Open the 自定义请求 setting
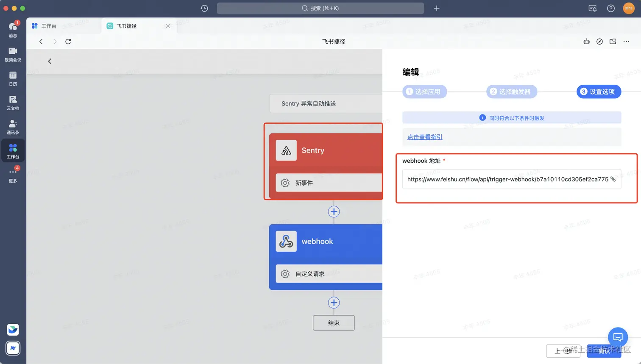 coord(329,274)
